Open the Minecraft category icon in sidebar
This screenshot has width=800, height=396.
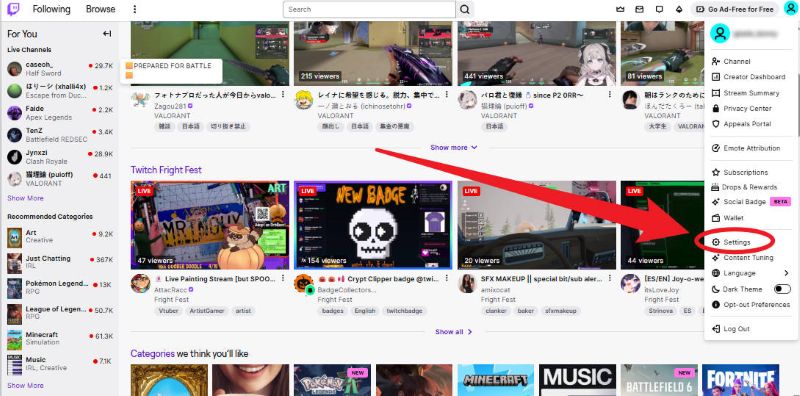pyautogui.click(x=14, y=339)
